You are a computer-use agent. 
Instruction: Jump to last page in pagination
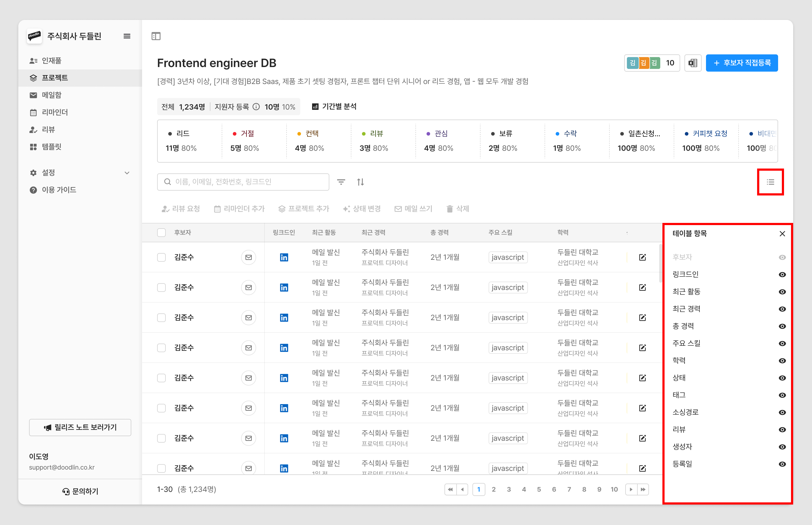[643, 489]
